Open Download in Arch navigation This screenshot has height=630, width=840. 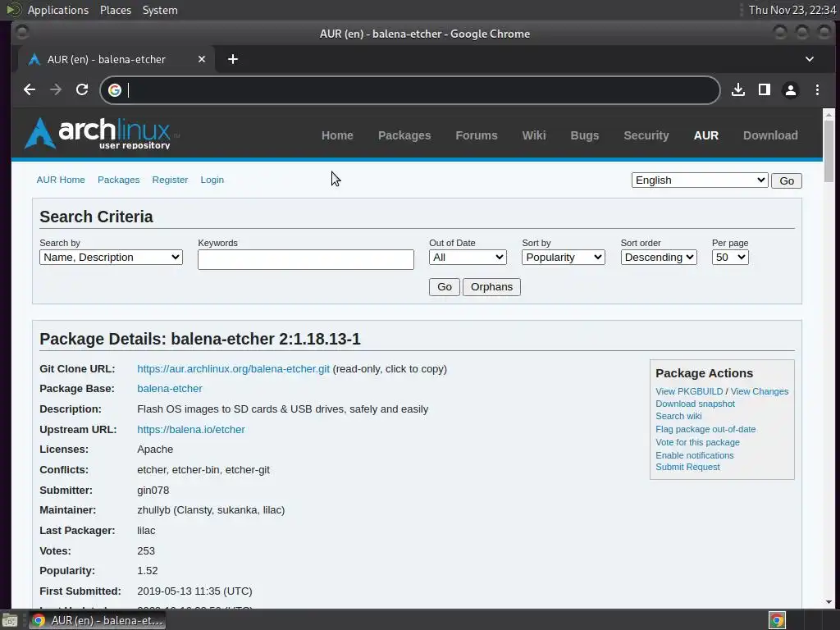point(770,135)
